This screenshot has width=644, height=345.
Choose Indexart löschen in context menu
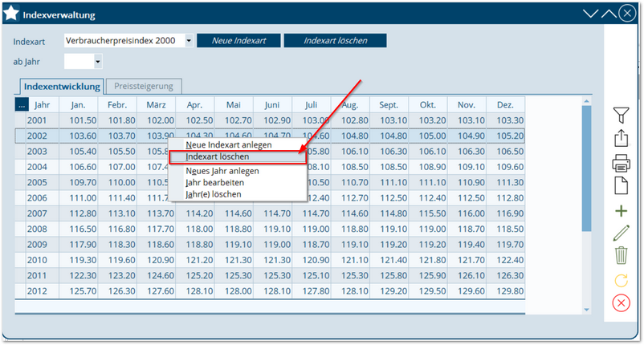pos(238,156)
